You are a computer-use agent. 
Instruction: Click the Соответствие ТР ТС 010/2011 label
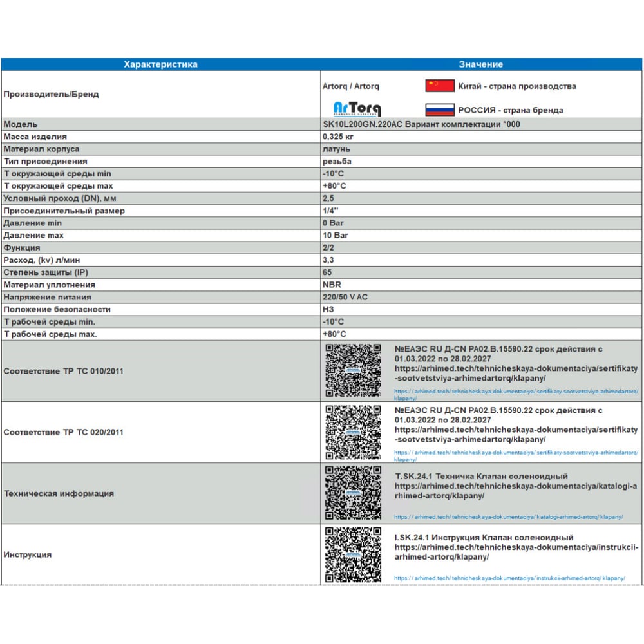(64, 371)
